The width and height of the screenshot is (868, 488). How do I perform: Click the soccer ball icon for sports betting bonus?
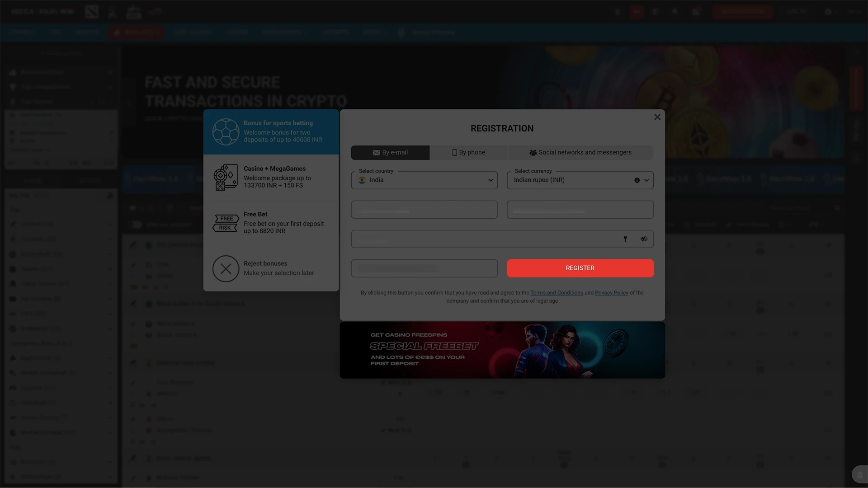[226, 131]
